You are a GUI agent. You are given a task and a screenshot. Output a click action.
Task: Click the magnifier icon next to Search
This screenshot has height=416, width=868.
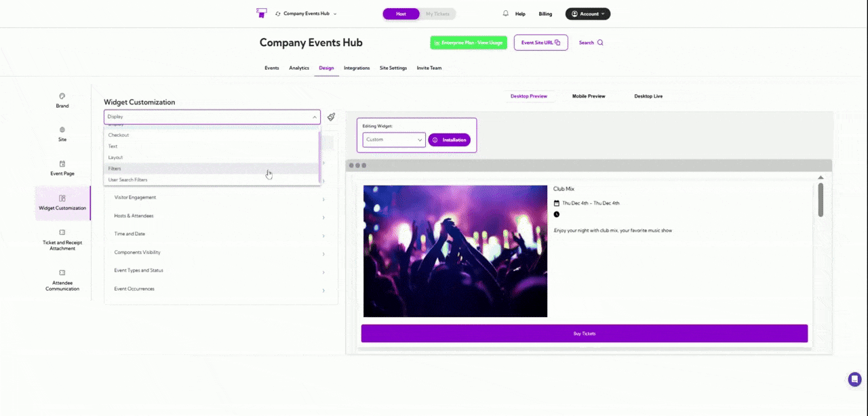(600, 43)
